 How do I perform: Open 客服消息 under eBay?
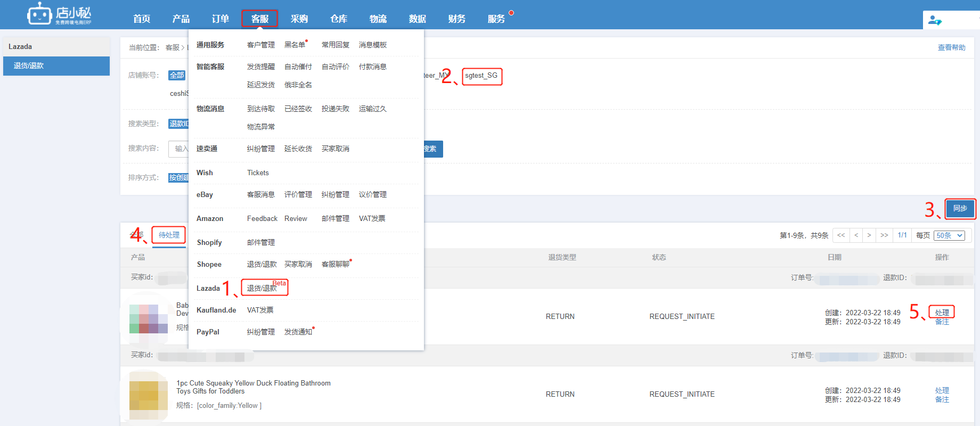[x=261, y=194]
